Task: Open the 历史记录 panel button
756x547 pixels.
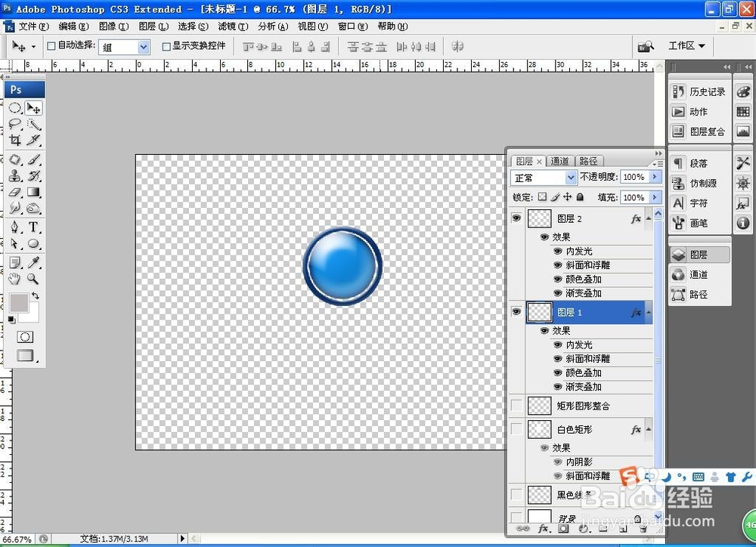Action: pyautogui.click(x=699, y=91)
